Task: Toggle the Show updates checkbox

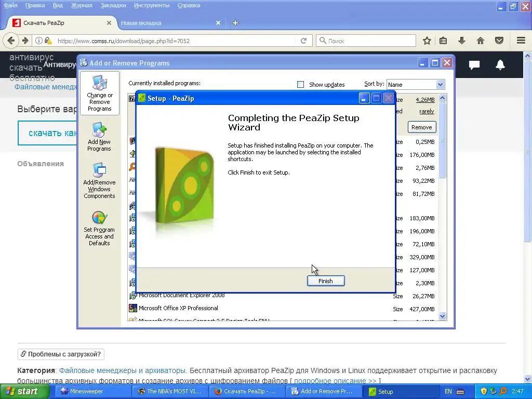Action: [x=301, y=85]
